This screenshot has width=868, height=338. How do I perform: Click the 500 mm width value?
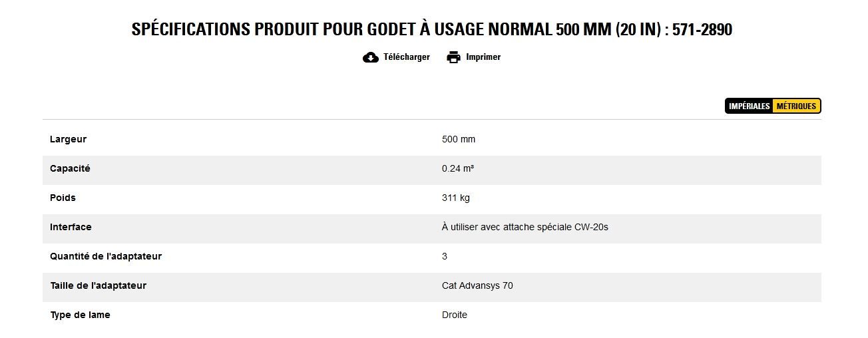click(459, 140)
